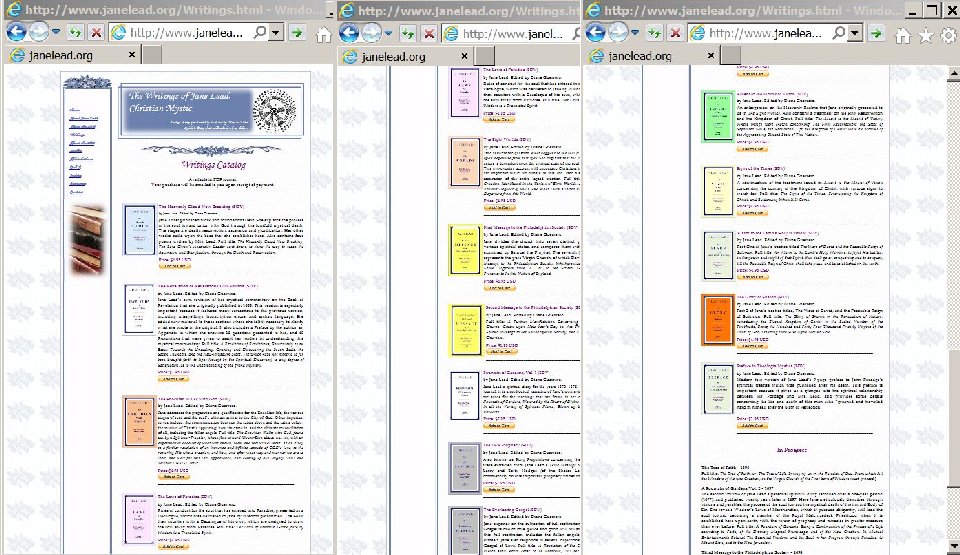This screenshot has width=960, height=555.
Task: Expand address bar autocomplete in right window
Action: 855,32
